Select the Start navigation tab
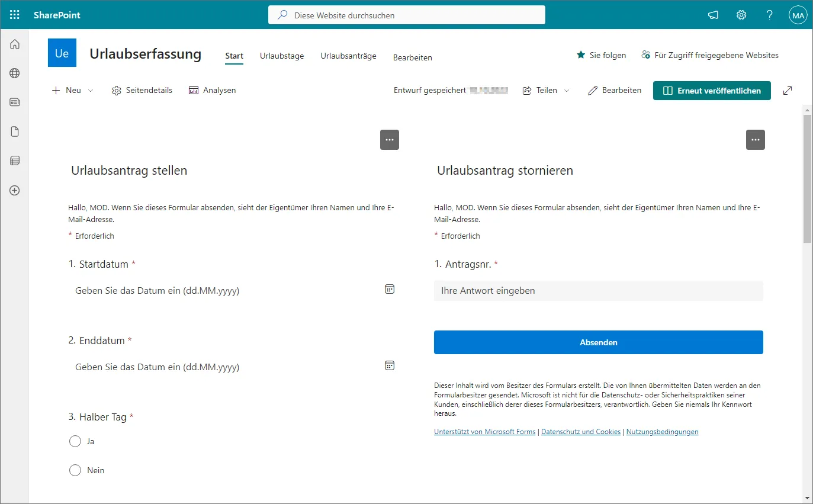 [234, 56]
